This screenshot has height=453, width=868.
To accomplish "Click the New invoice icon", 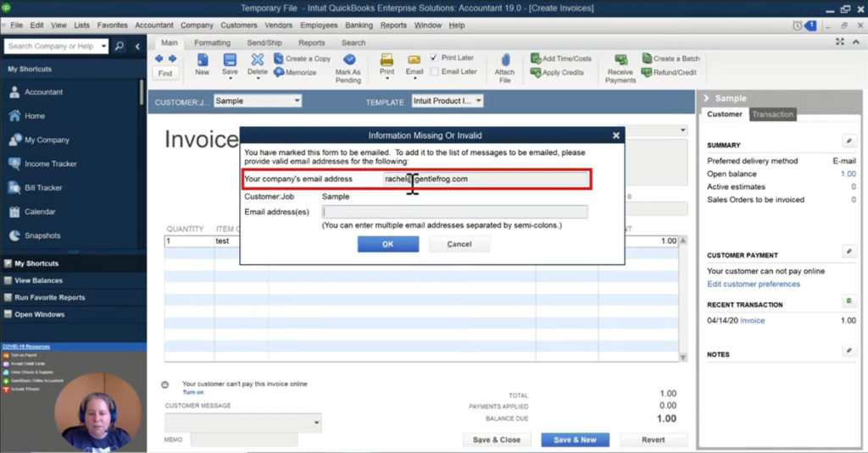I will 202,60.
